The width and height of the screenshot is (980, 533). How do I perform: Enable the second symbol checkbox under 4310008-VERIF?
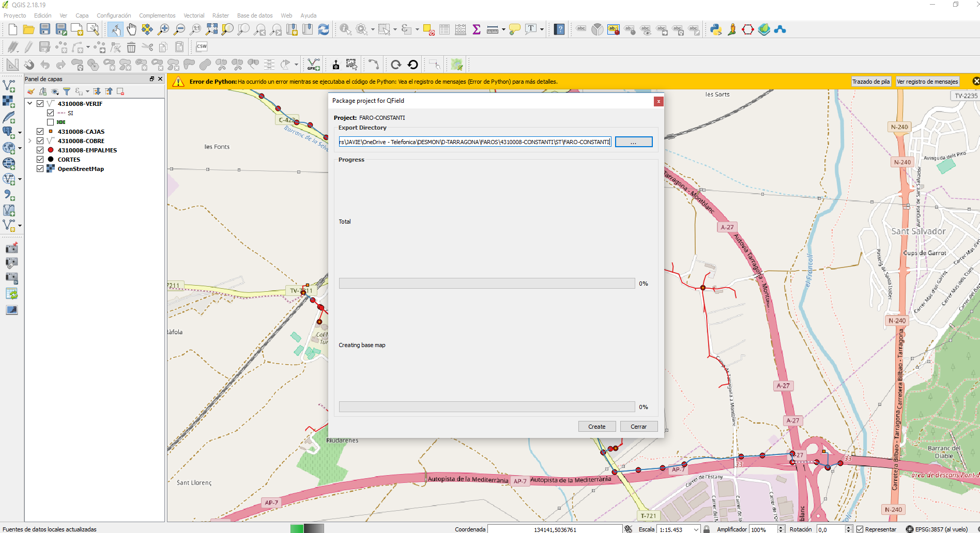click(51, 122)
